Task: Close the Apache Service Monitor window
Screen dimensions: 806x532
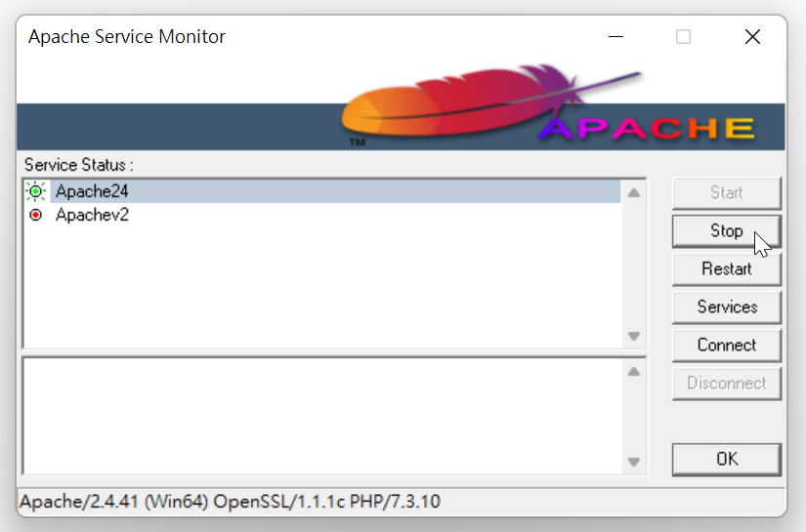Action: 752,37
